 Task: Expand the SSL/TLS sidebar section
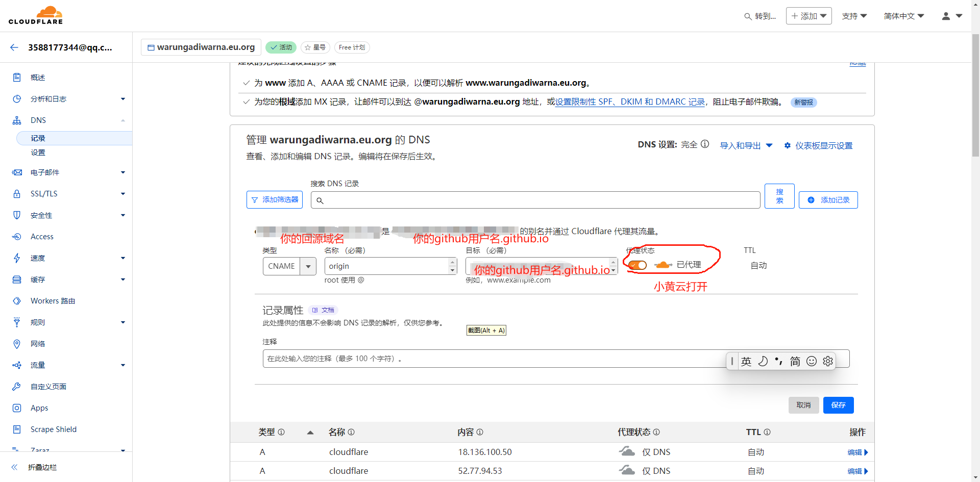[123, 194]
